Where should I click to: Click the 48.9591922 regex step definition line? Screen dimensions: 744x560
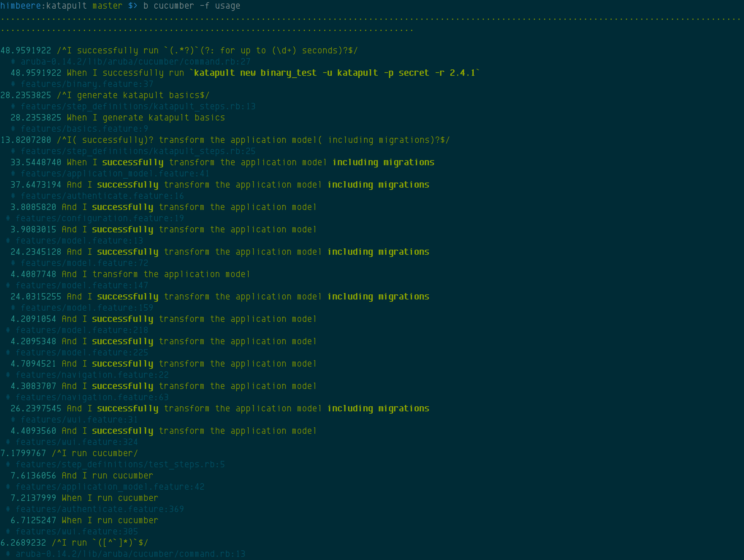tap(179, 51)
